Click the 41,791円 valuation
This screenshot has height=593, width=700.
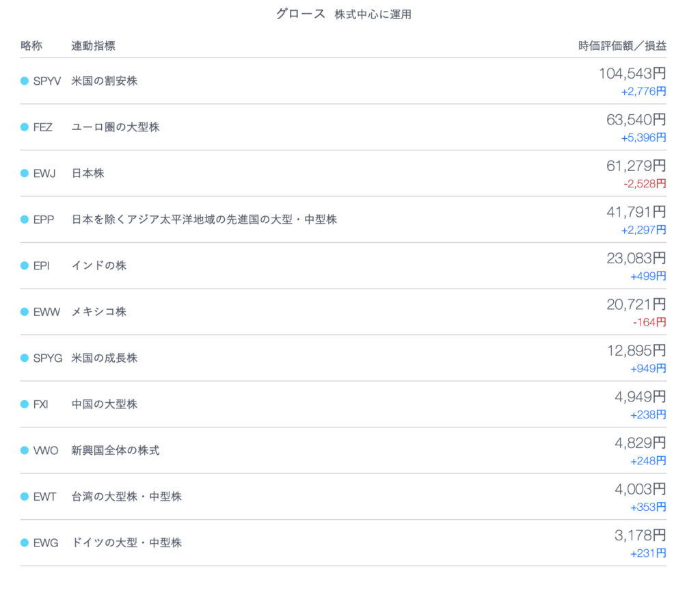636,211
